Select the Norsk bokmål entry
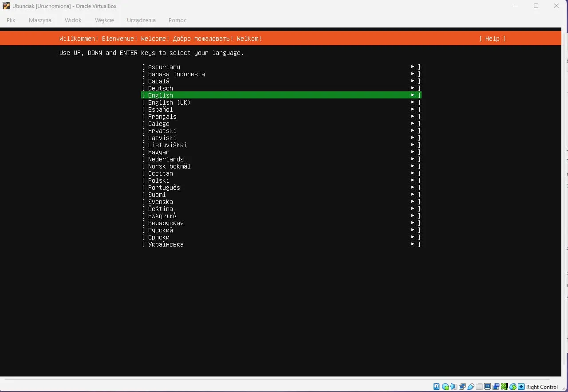 click(x=281, y=166)
